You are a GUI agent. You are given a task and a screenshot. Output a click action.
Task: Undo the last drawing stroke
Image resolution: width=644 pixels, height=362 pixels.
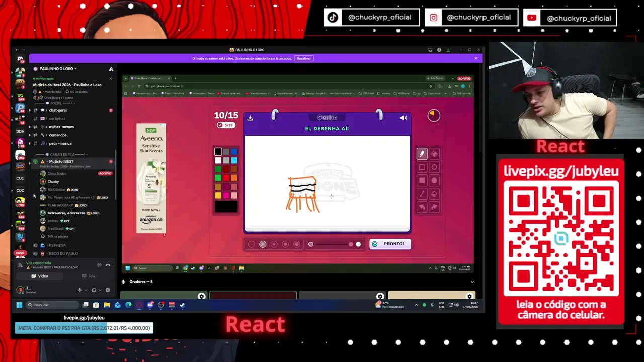tap(422, 207)
